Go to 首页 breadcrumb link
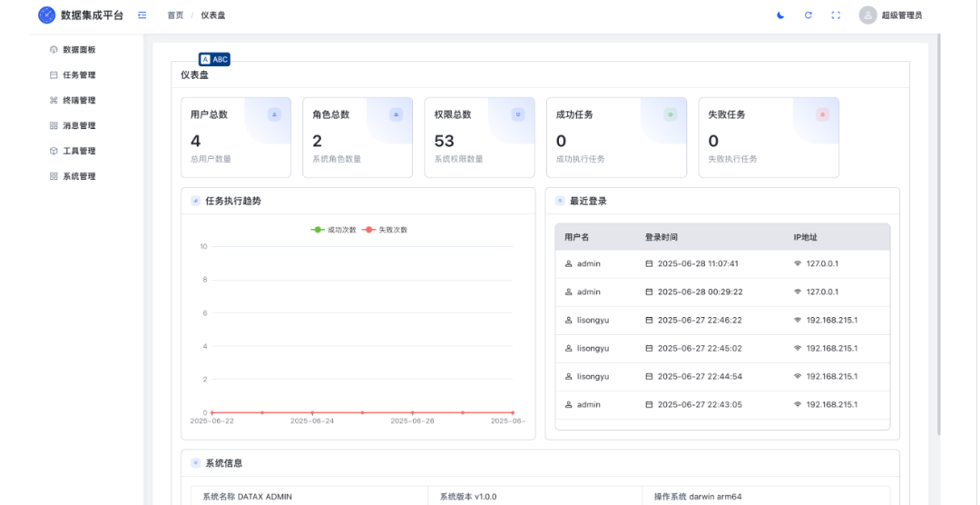The width and height of the screenshot is (980, 505). 176,15
